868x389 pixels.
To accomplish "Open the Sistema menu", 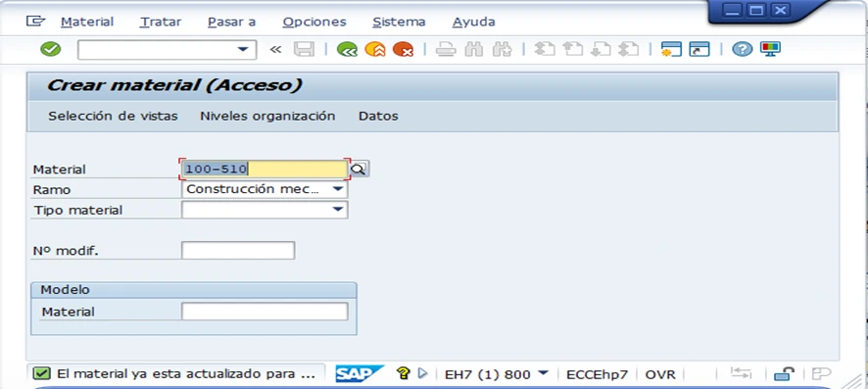I will coord(399,22).
